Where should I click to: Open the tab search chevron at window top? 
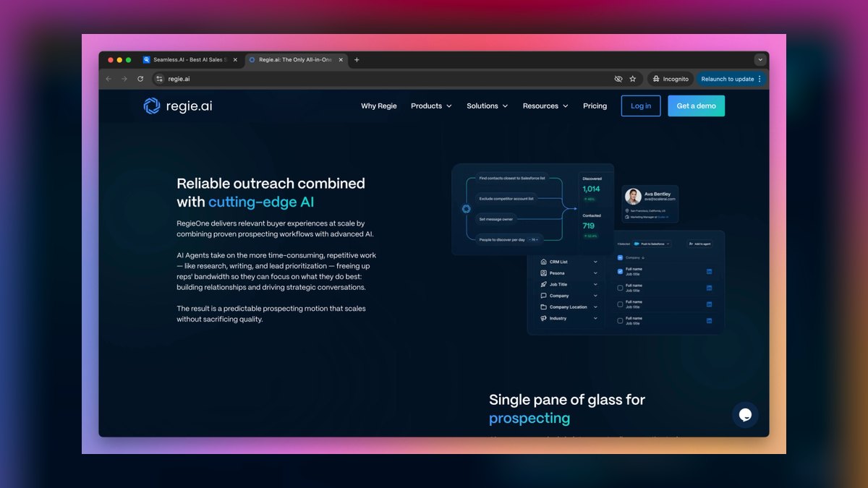click(x=760, y=60)
